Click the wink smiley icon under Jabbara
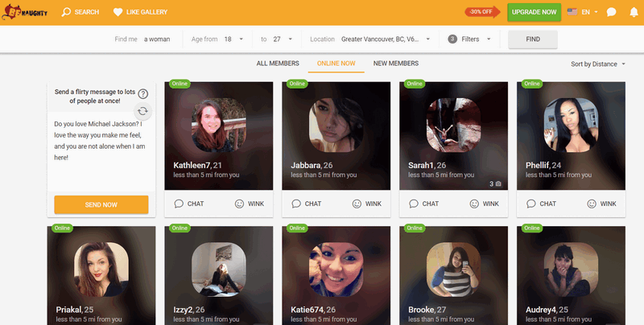This screenshot has height=325, width=644. click(357, 204)
